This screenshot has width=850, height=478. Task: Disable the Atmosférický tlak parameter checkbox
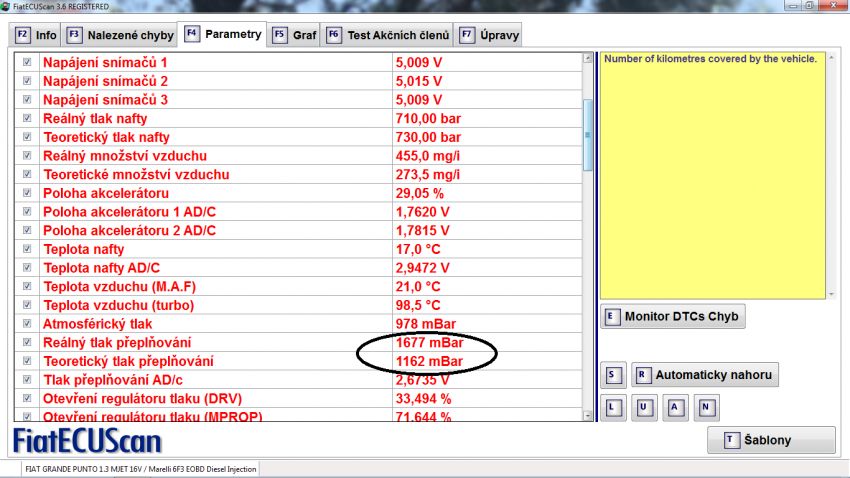(x=27, y=323)
